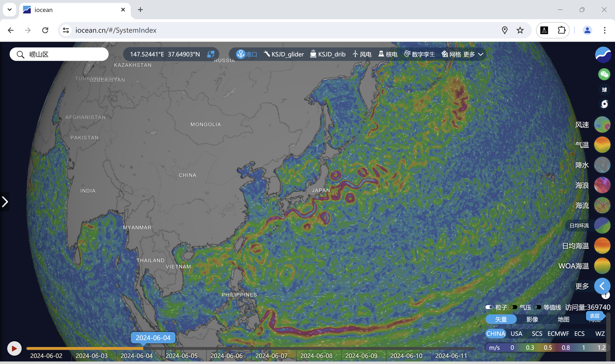Select the 气温 air temperature layer thumbnail
The width and height of the screenshot is (615, 364).
coord(602,145)
